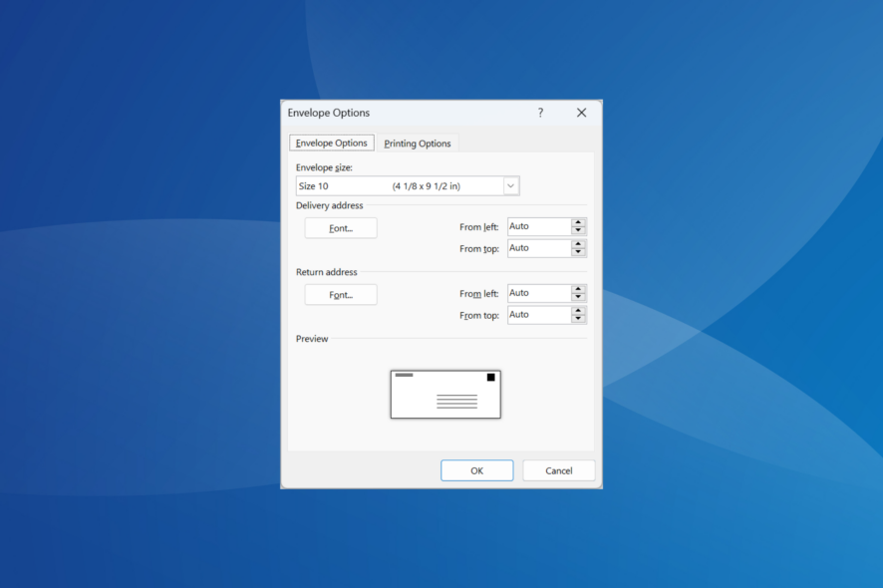The height and width of the screenshot is (588, 883).
Task: Expand the Envelope size dropdown arrow
Action: [511, 185]
